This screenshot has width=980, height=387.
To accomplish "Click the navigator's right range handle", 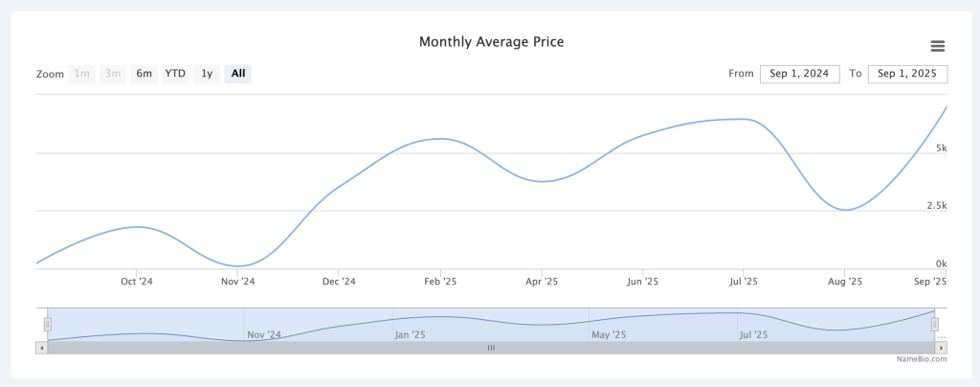I will pyautogui.click(x=935, y=324).
